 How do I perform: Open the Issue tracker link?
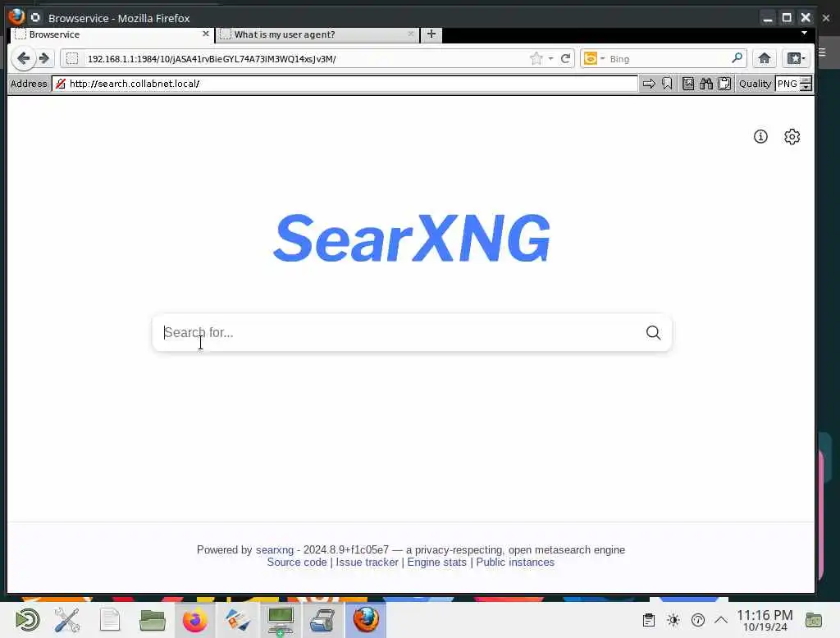pos(367,562)
